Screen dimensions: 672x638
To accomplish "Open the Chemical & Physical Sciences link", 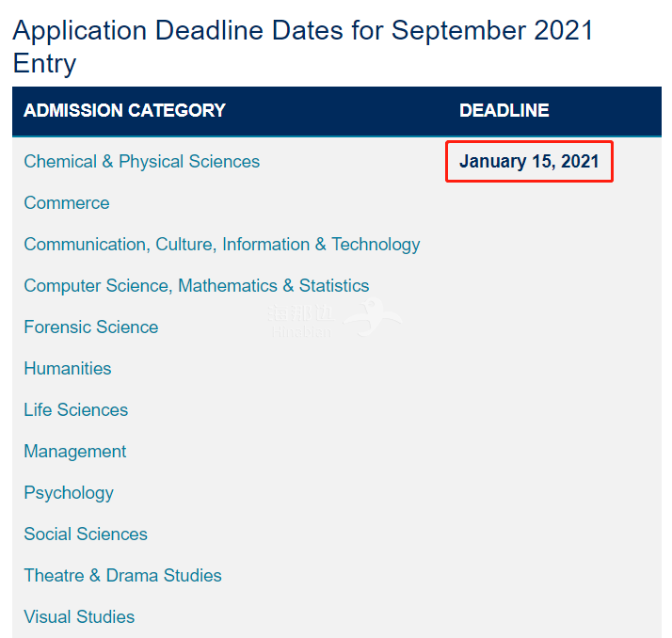I will click(141, 162).
